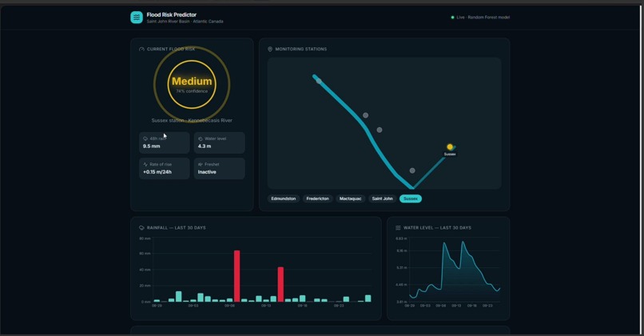
Task: Click the water level card icon
Action: (x=201, y=138)
